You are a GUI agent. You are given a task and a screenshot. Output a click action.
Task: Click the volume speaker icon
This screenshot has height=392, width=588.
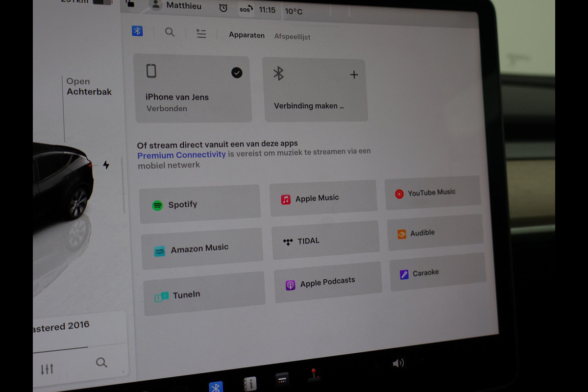tap(398, 363)
